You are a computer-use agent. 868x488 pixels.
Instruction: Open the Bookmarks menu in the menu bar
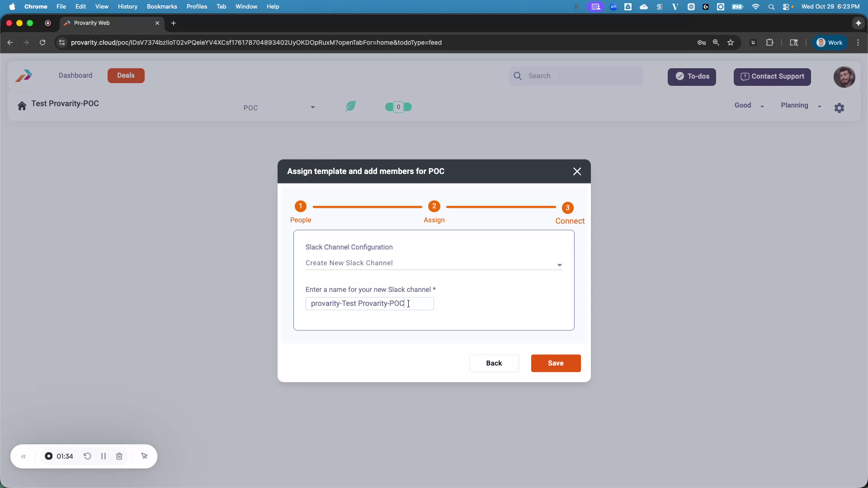click(x=161, y=6)
